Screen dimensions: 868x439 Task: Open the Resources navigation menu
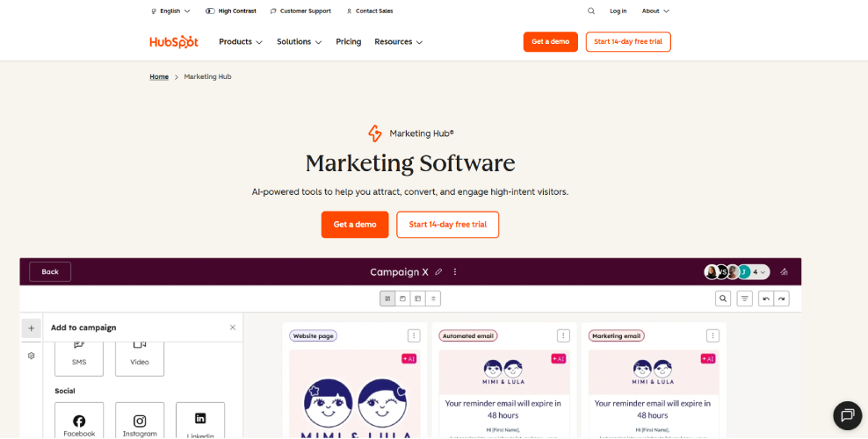(x=398, y=42)
